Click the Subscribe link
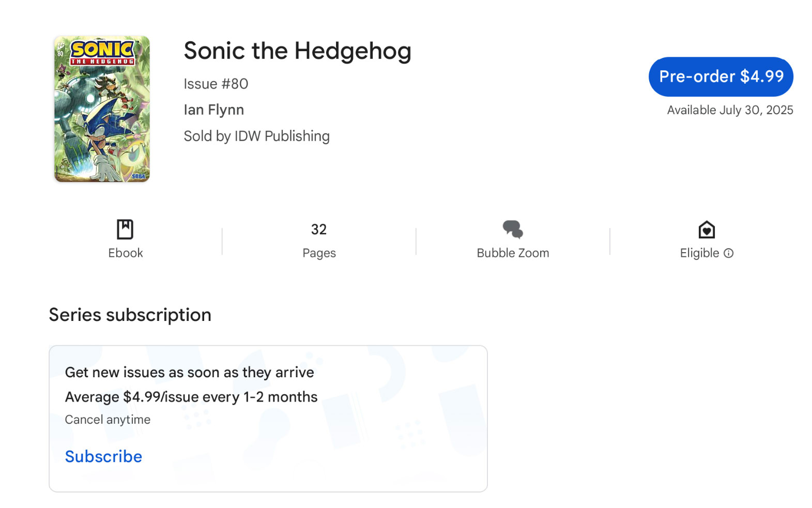The height and width of the screenshot is (508, 812). 103,456
